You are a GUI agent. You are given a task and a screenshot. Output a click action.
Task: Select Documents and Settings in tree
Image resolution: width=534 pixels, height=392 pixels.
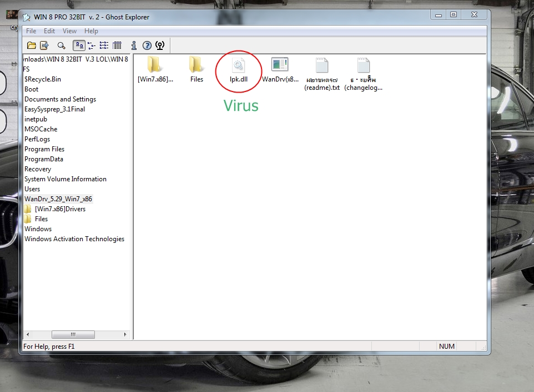click(61, 99)
